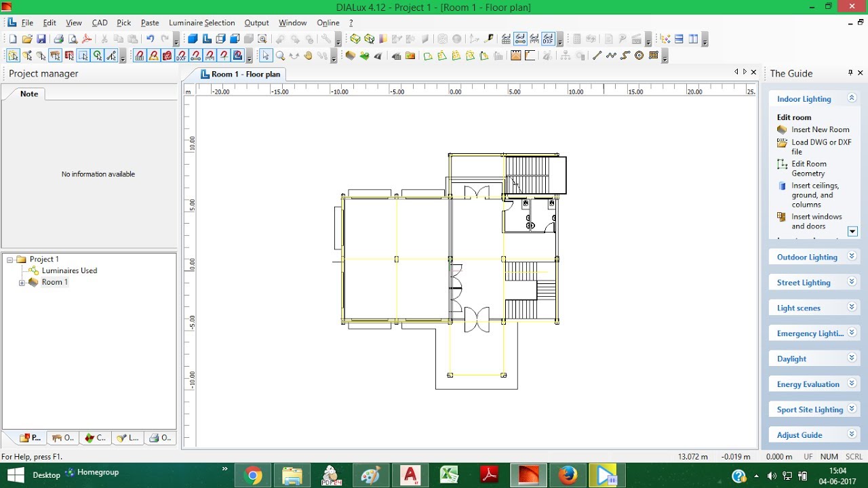
Task: Select the blue cube front view icon
Action: [x=235, y=39]
